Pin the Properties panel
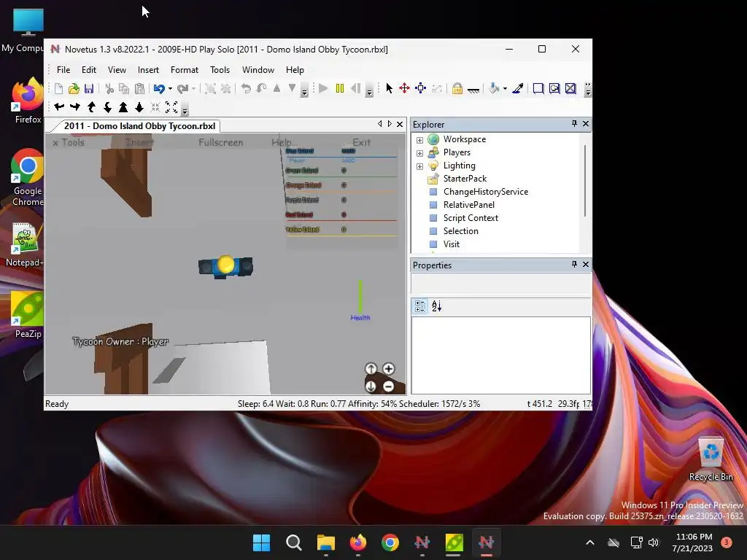The height and width of the screenshot is (560, 747). [574, 264]
